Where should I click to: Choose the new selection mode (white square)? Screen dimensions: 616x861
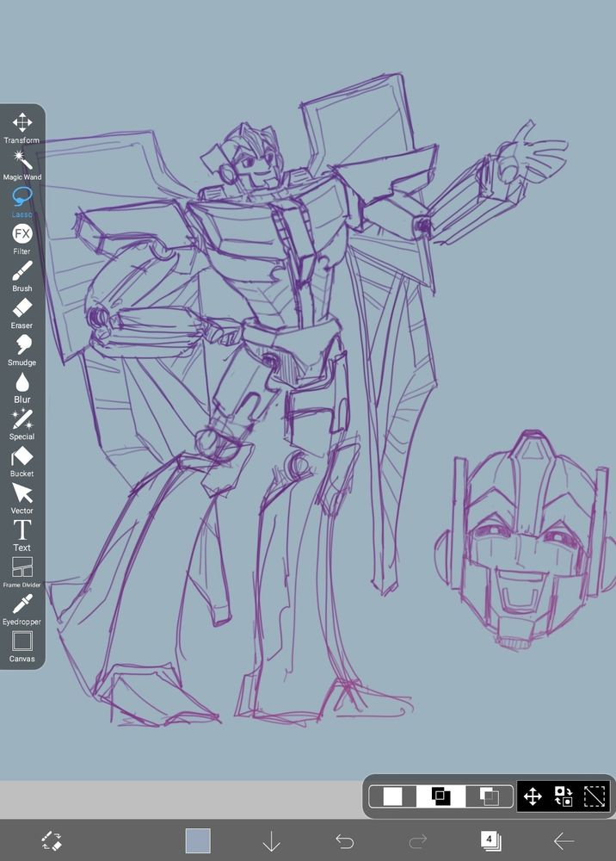[x=393, y=796]
